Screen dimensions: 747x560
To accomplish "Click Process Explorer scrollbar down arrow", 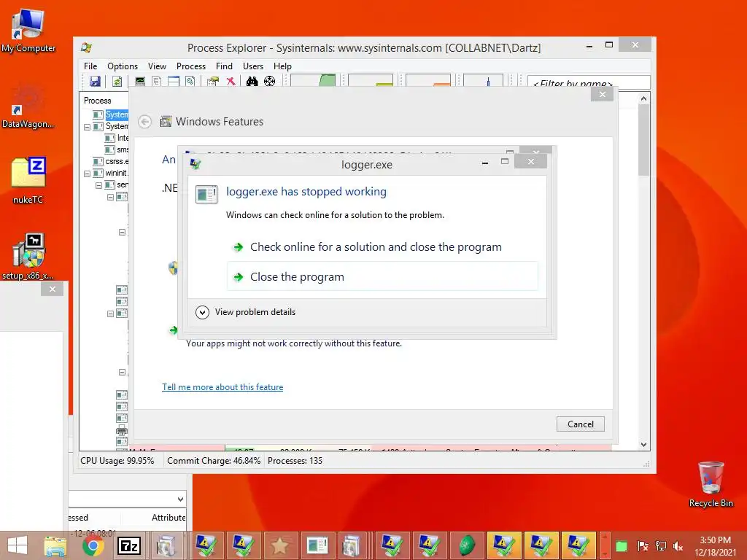I will tap(643, 444).
